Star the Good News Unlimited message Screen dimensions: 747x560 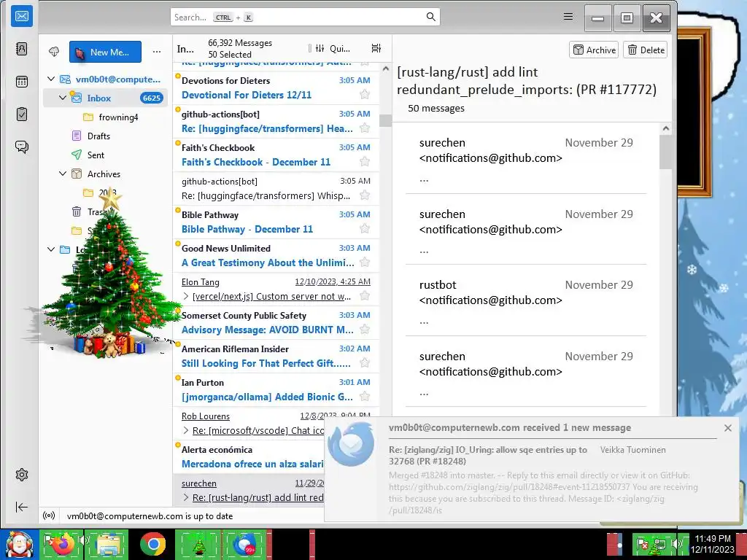pyautogui.click(x=365, y=262)
